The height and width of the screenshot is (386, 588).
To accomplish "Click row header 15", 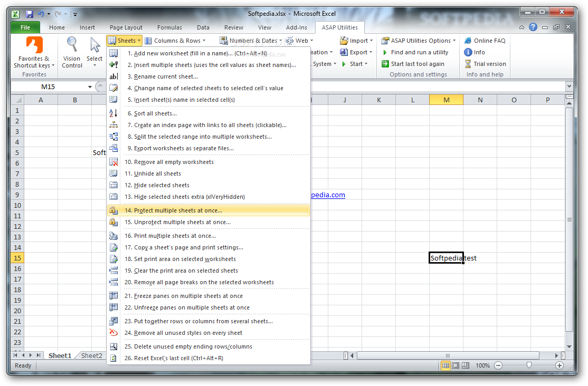I will point(17,258).
